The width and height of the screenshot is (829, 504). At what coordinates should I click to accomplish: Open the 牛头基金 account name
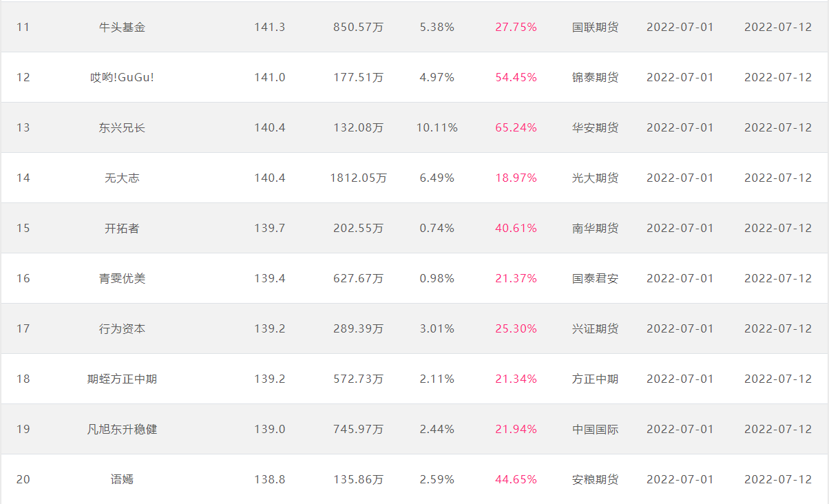point(122,28)
